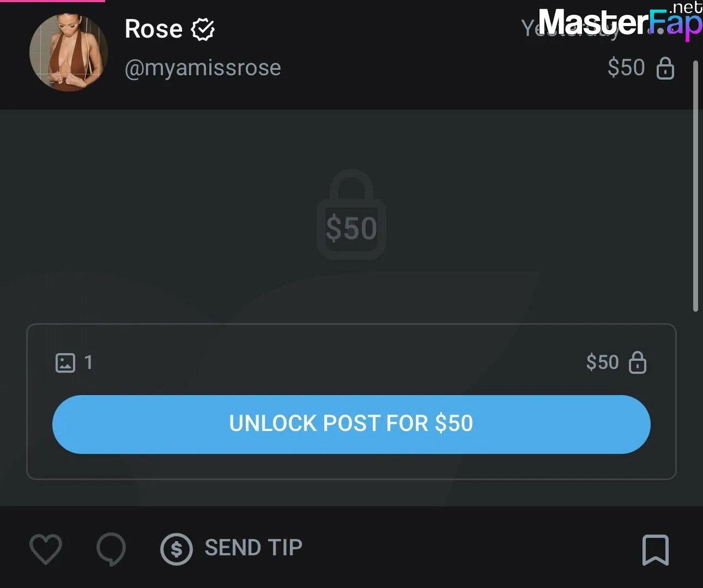The width and height of the screenshot is (703, 588).
Task: Click the $50 price inside unlock box
Action: pyautogui.click(x=603, y=362)
